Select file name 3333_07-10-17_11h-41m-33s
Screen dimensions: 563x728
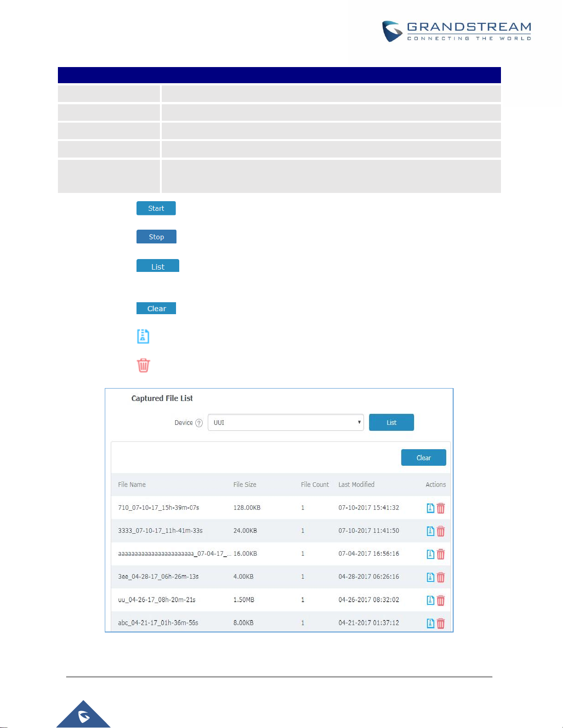coord(160,530)
